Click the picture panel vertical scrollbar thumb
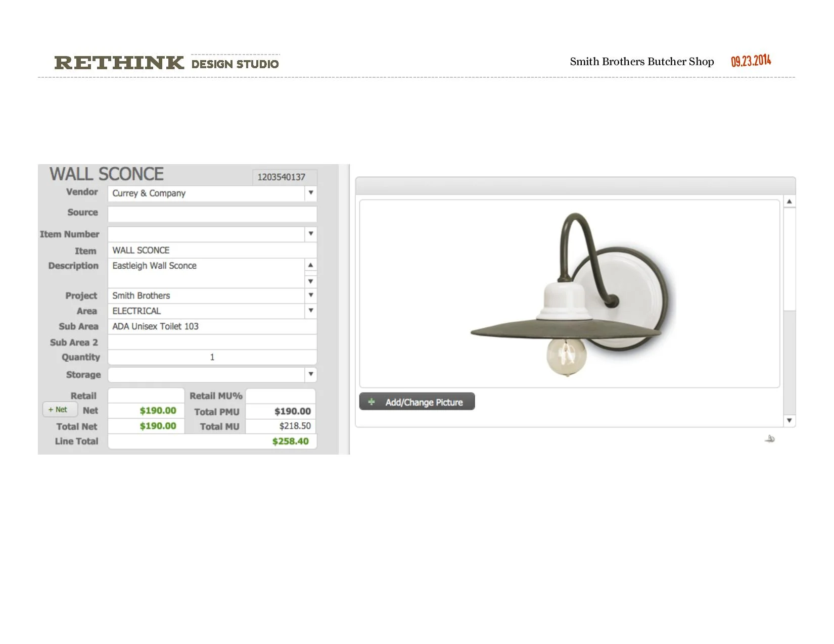834x644 pixels. coord(789,259)
